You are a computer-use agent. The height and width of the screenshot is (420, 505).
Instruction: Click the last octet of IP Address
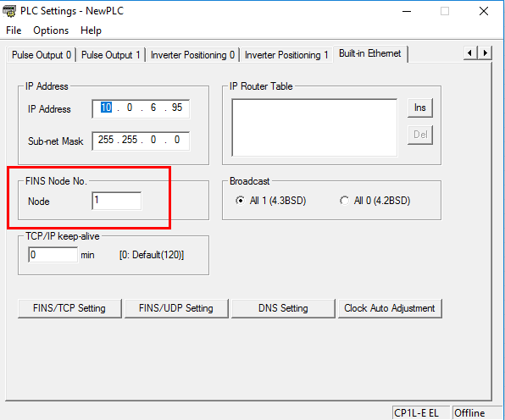click(x=177, y=108)
